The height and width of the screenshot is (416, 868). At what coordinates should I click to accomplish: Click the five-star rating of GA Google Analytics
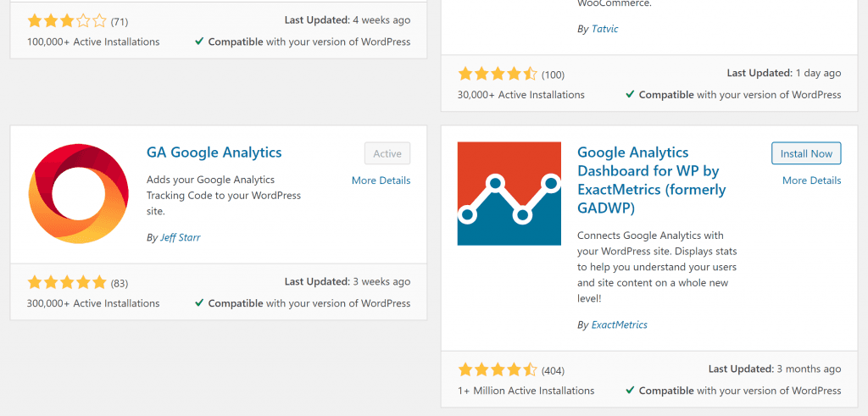tap(66, 283)
